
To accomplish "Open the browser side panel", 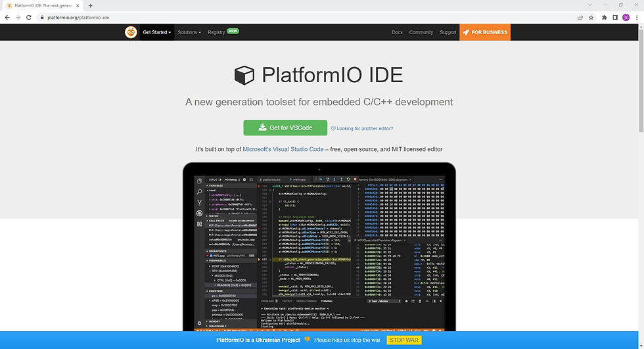I will (615, 17).
